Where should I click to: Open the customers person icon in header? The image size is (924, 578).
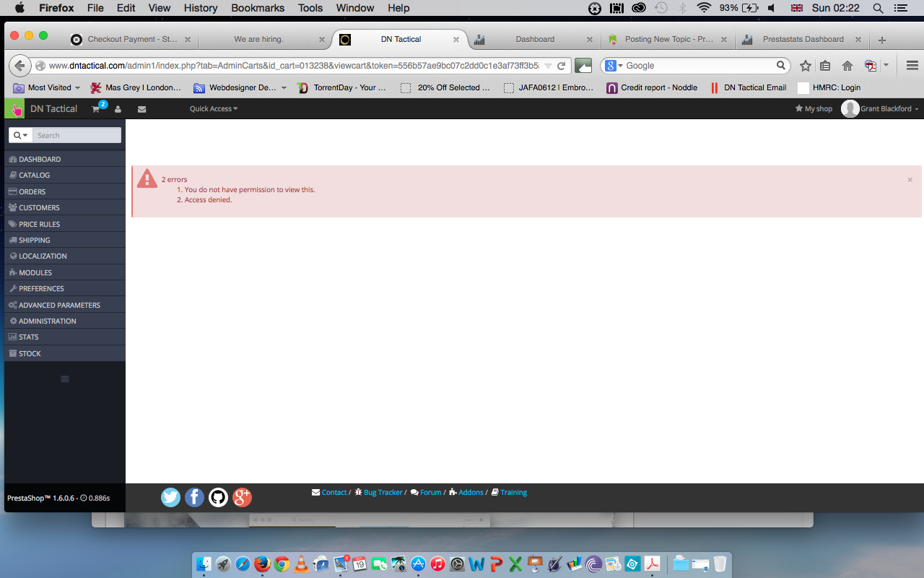coord(118,109)
